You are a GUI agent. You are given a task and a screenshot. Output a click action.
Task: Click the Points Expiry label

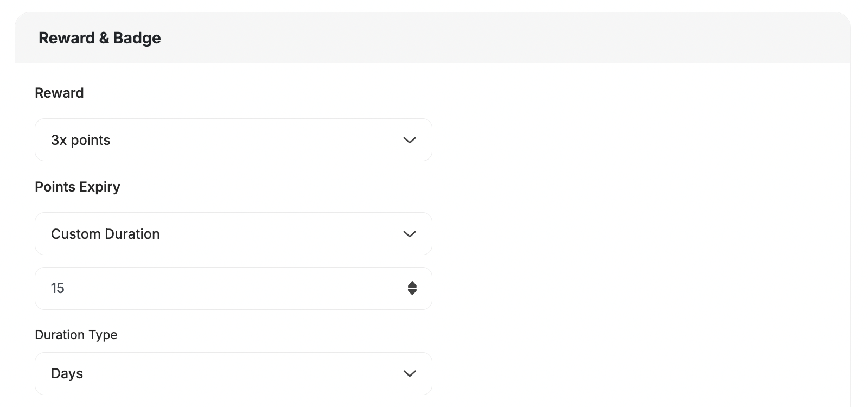pos(77,187)
